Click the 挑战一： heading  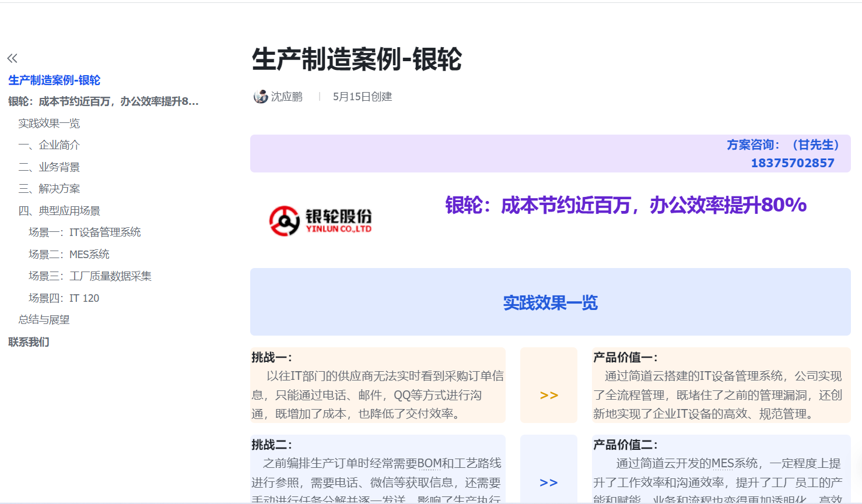pyautogui.click(x=272, y=357)
